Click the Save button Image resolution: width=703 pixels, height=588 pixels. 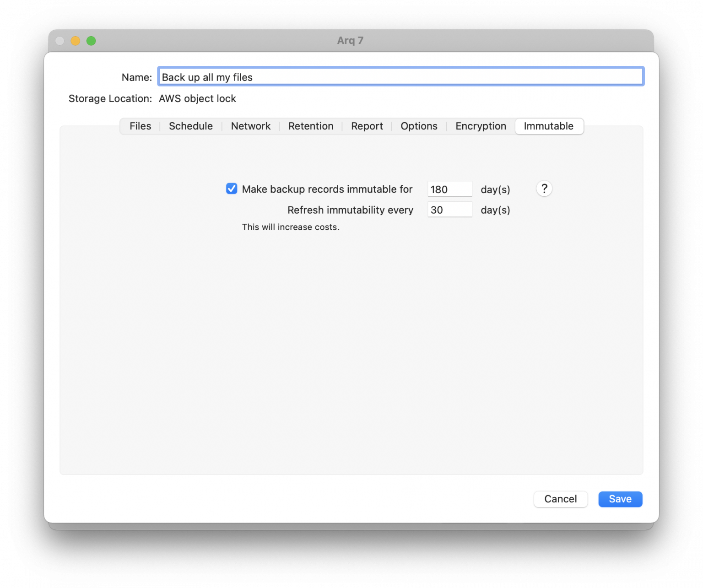coord(620,499)
